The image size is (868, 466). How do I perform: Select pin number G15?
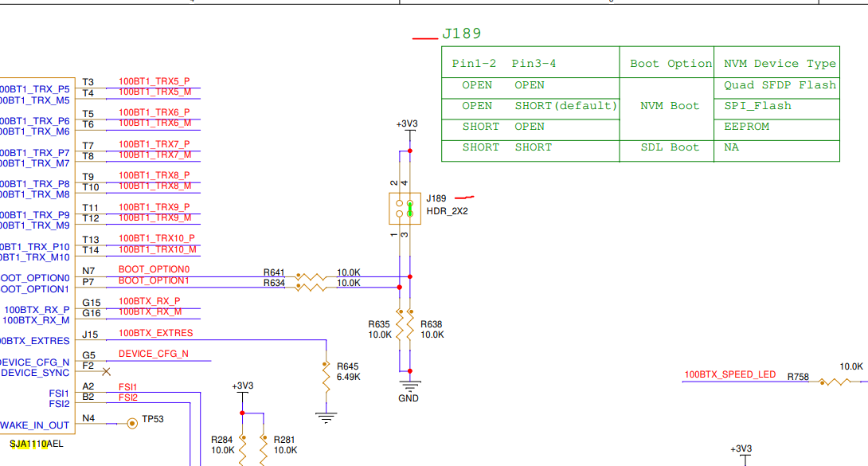(x=92, y=303)
